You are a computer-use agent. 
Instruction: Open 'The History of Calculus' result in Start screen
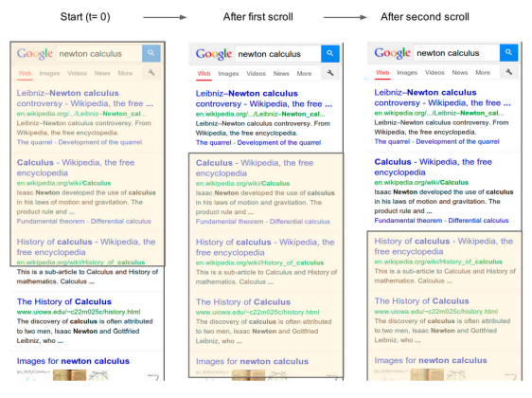click(64, 301)
